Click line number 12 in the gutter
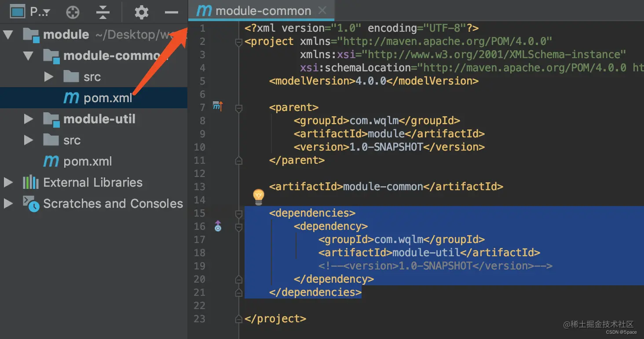This screenshot has height=339, width=644. point(199,173)
